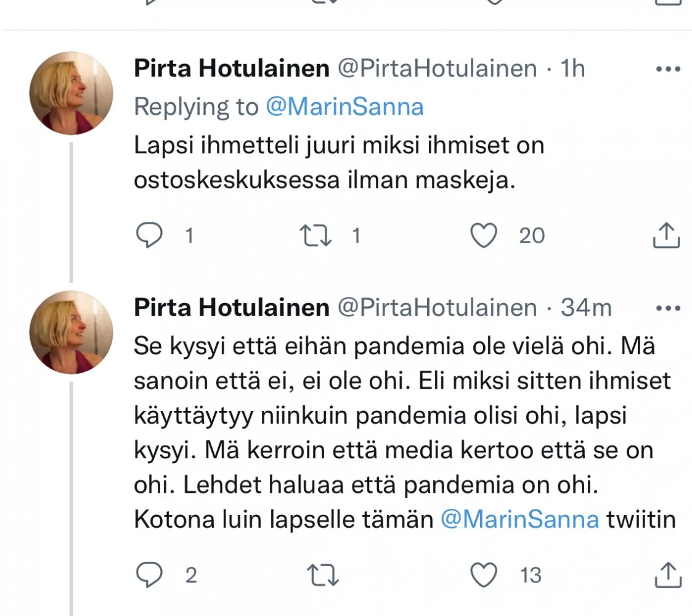This screenshot has width=692, height=616.
Task: Retweet the first Pirta Hotulainen tweet
Action: tap(314, 235)
